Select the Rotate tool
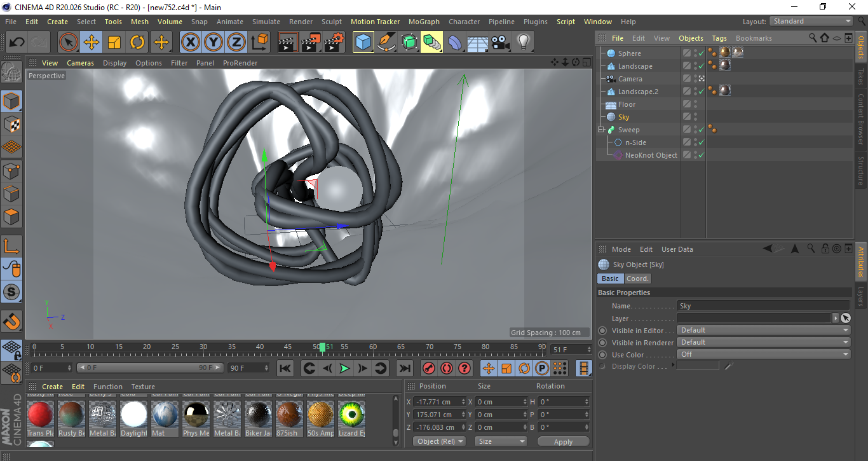Image resolution: width=868 pixels, height=461 pixels. [138, 42]
